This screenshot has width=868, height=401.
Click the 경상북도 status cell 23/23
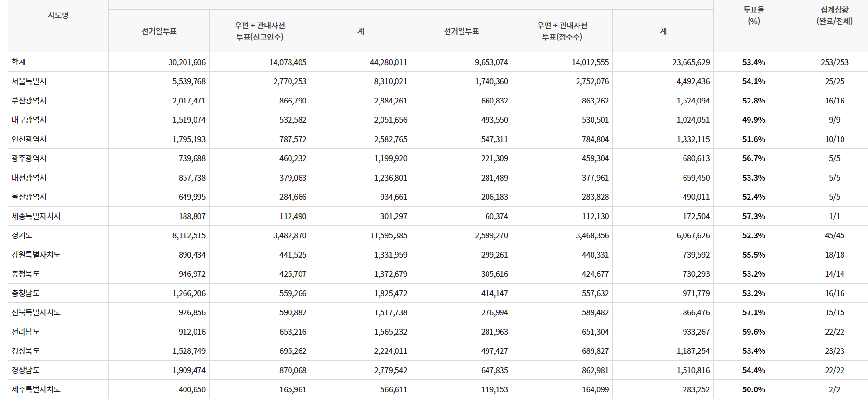pos(834,351)
